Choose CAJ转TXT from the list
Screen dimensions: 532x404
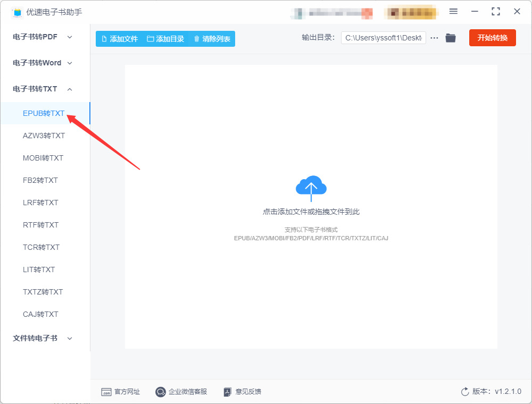click(x=40, y=314)
